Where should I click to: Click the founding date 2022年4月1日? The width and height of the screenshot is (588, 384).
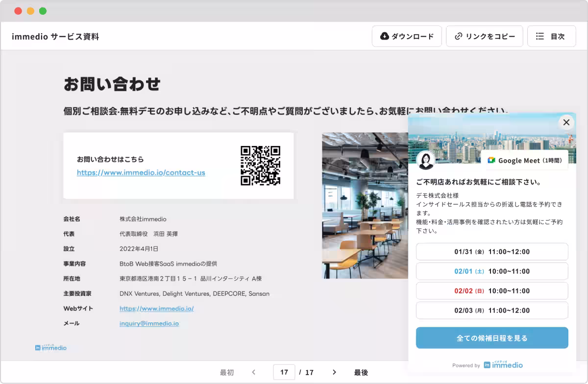139,249
